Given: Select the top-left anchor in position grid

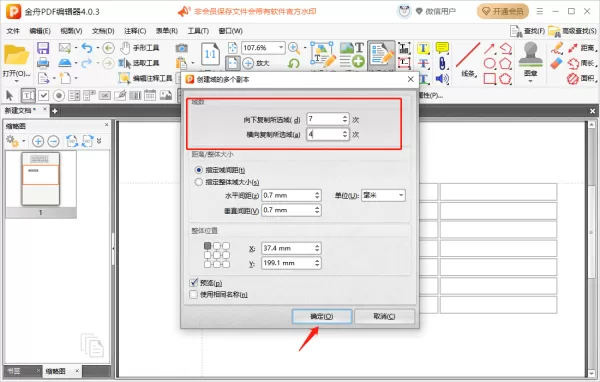Looking at the screenshot, I should 207,245.
